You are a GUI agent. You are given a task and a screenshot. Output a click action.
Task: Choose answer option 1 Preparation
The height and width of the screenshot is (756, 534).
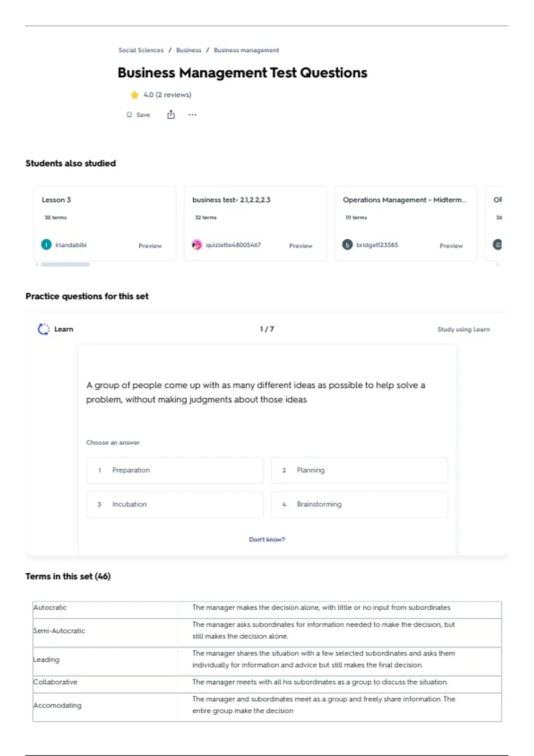[175, 470]
